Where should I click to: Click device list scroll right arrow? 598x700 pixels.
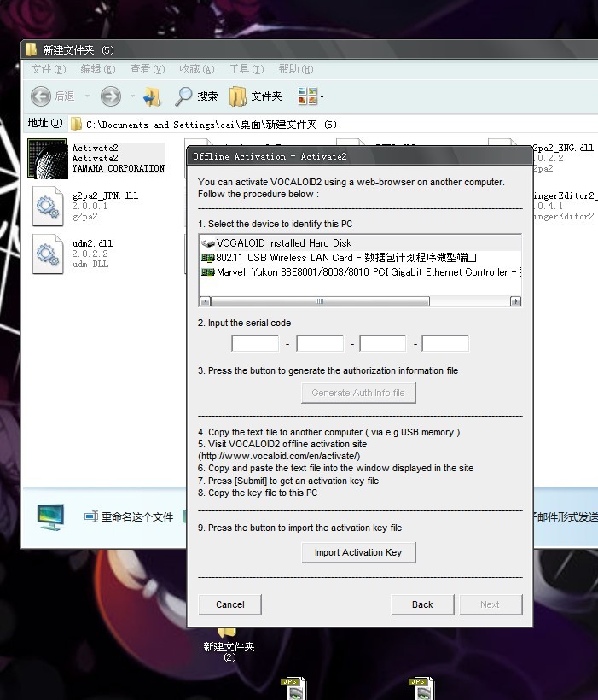point(515,301)
